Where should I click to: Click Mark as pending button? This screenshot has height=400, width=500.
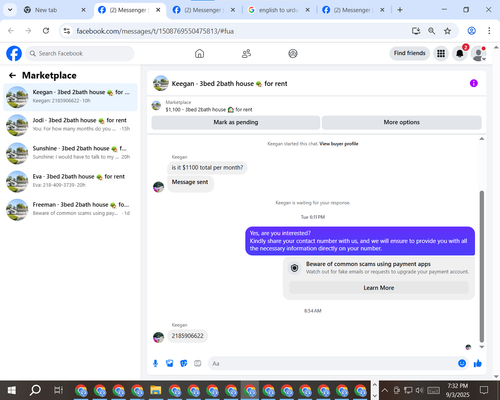point(236,122)
